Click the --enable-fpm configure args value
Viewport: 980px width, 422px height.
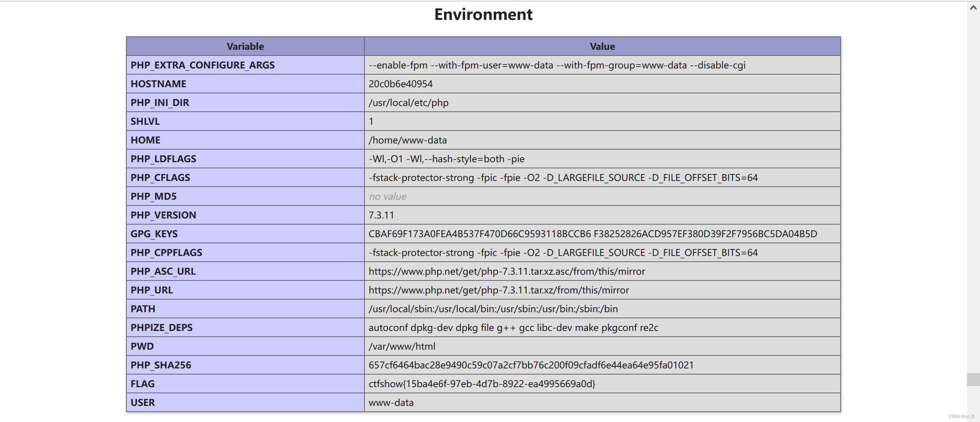tap(557, 65)
